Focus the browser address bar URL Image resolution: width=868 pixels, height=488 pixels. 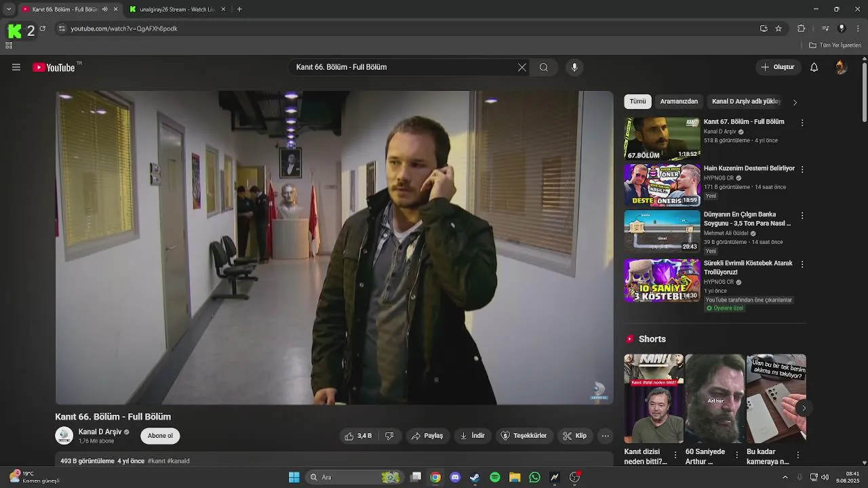coord(124,28)
